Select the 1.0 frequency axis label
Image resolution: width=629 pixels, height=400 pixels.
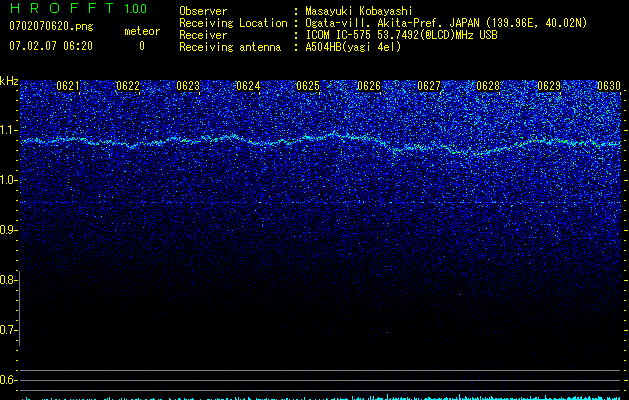[x=9, y=180]
